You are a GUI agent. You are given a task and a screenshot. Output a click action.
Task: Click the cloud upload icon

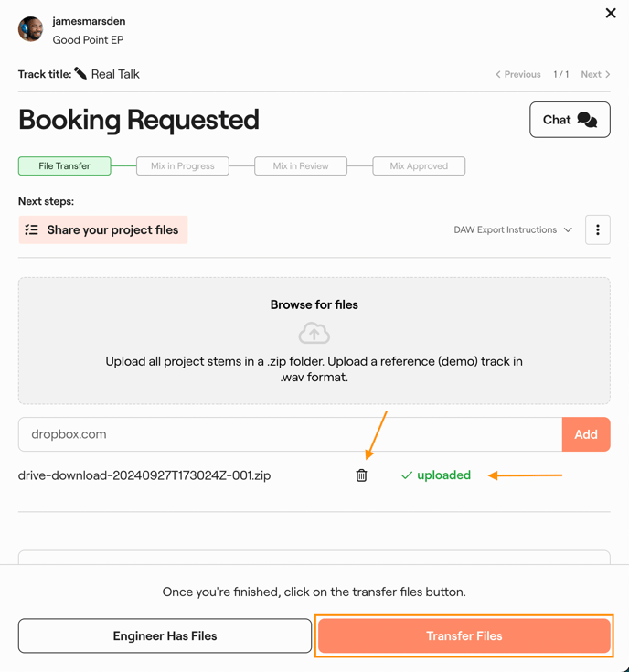coord(314,334)
